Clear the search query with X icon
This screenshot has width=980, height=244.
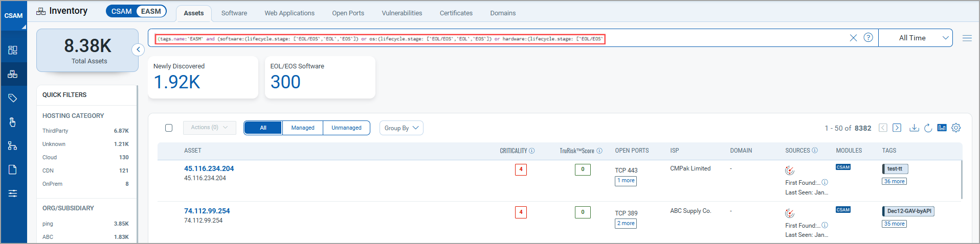[x=853, y=38]
